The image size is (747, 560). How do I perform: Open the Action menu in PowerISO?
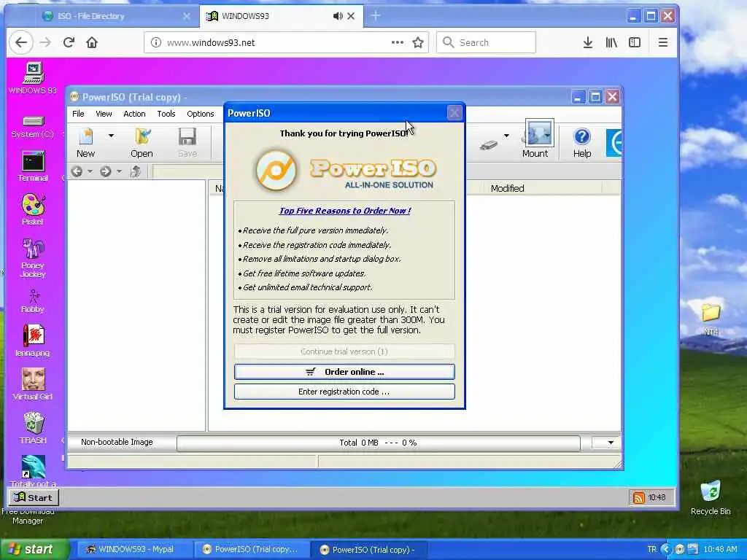tap(134, 114)
